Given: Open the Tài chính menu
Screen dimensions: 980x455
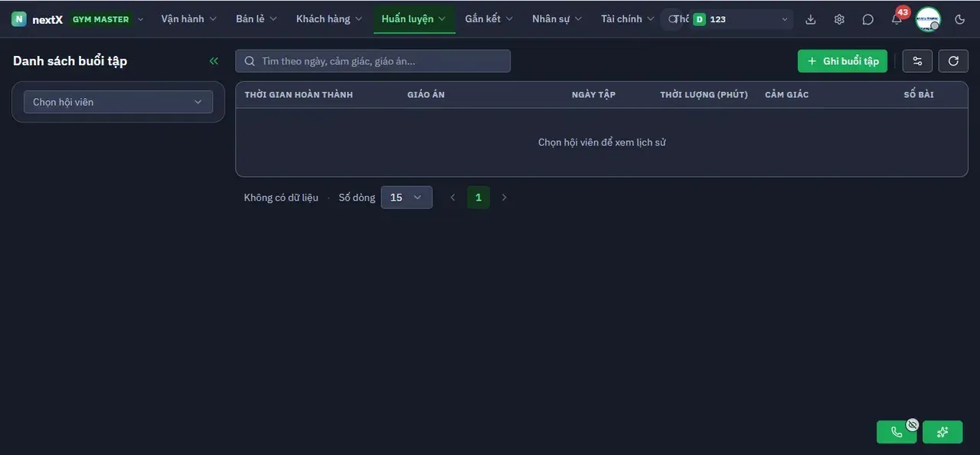Looking at the screenshot, I should point(628,19).
